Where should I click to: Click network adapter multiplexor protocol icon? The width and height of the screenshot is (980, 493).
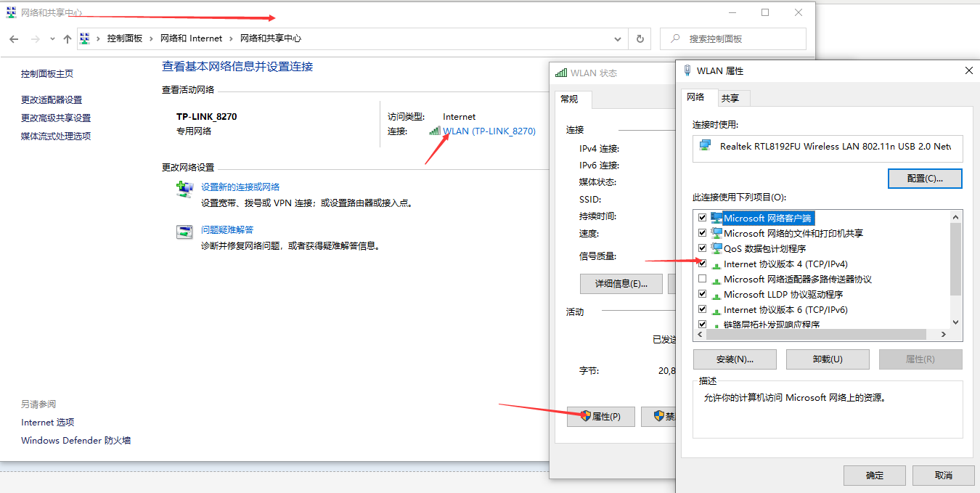pos(716,280)
